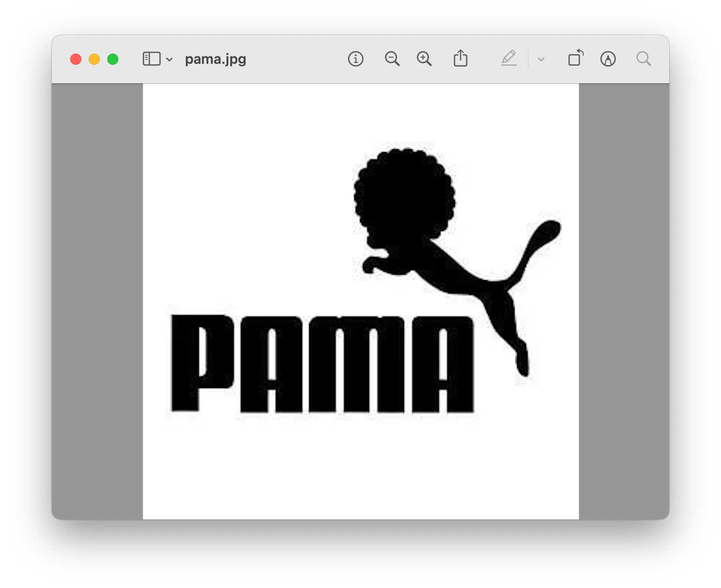Rotate the image left
This screenshot has width=721, height=588.
pos(575,58)
